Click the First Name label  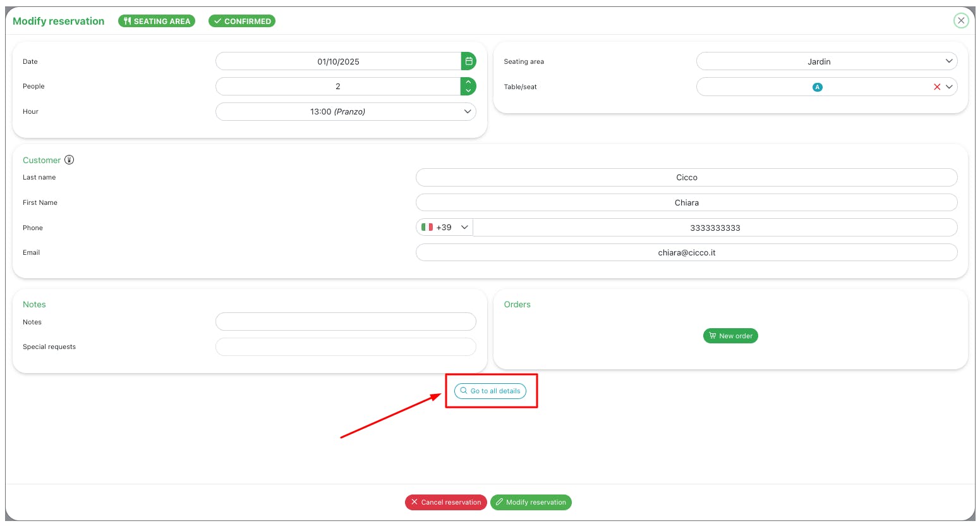(x=40, y=202)
